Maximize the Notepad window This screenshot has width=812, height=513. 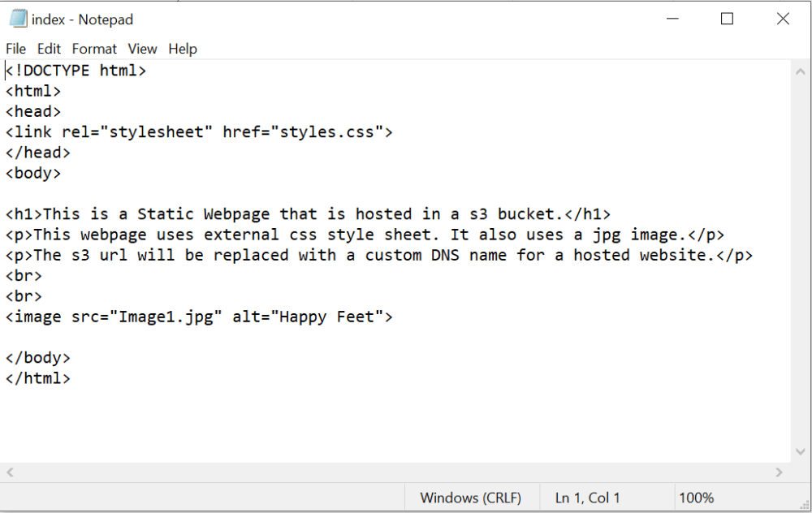point(727,19)
